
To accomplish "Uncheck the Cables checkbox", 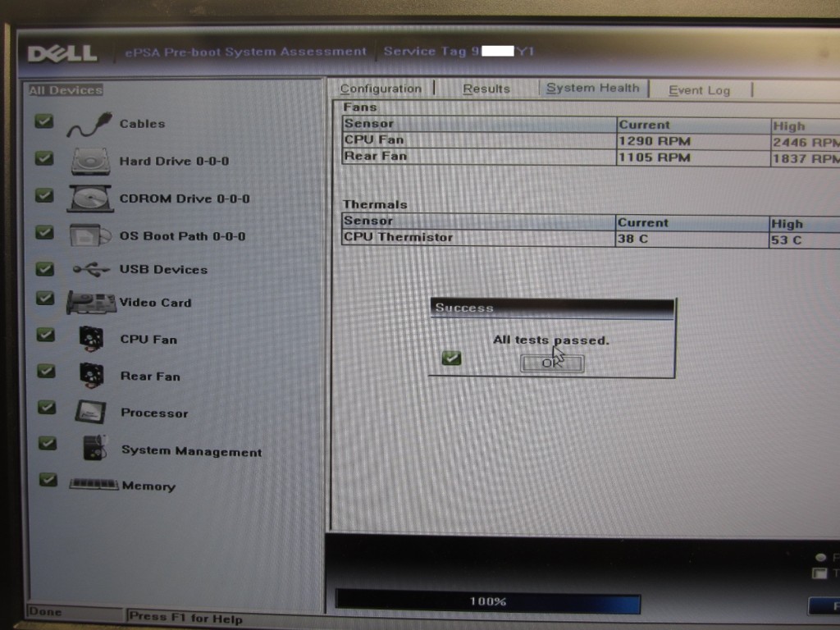I will [x=44, y=121].
